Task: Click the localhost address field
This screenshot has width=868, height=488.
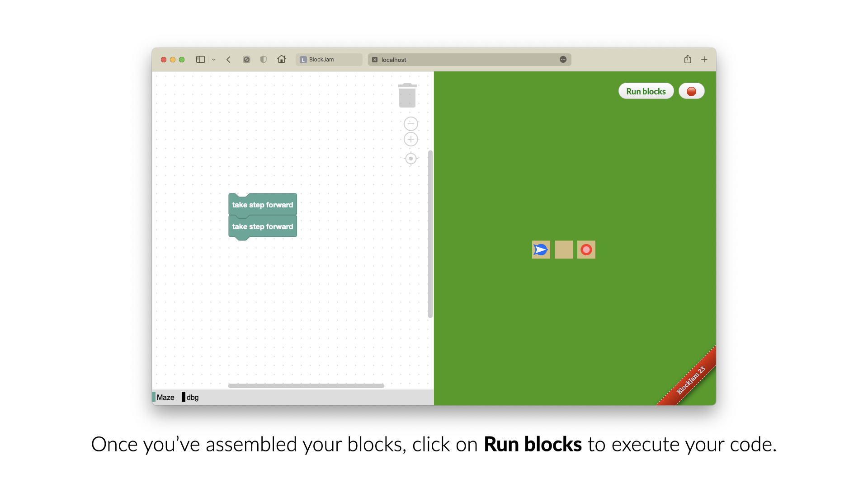Action: [469, 60]
